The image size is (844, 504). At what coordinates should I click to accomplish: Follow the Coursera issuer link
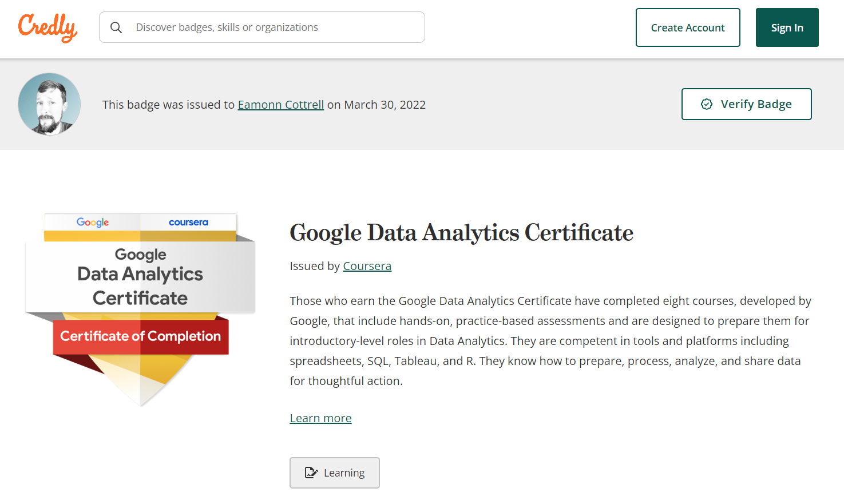click(x=367, y=266)
